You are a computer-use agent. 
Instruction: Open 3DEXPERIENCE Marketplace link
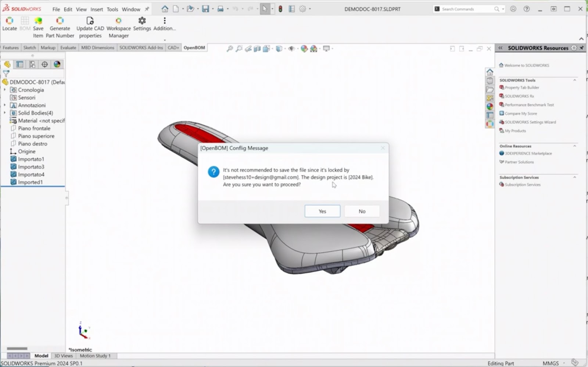pos(528,153)
